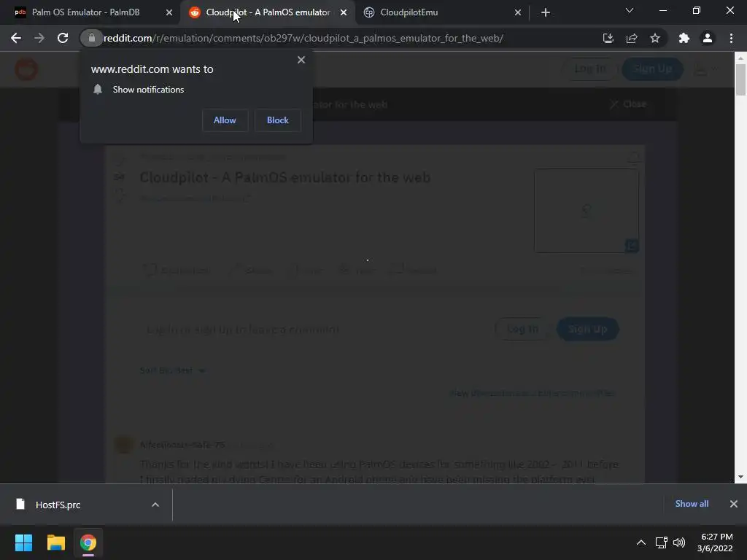This screenshot has height=560, width=747.
Task: Open the reddit user menu dropdown
Action: point(706,69)
